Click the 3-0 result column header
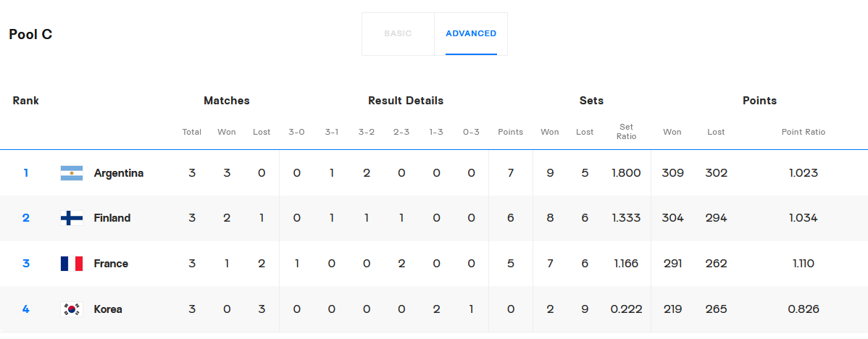The width and height of the screenshot is (868, 339). click(x=296, y=132)
